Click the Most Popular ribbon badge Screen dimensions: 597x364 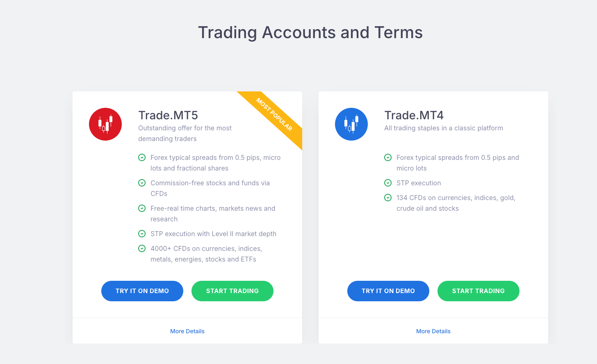274,114
